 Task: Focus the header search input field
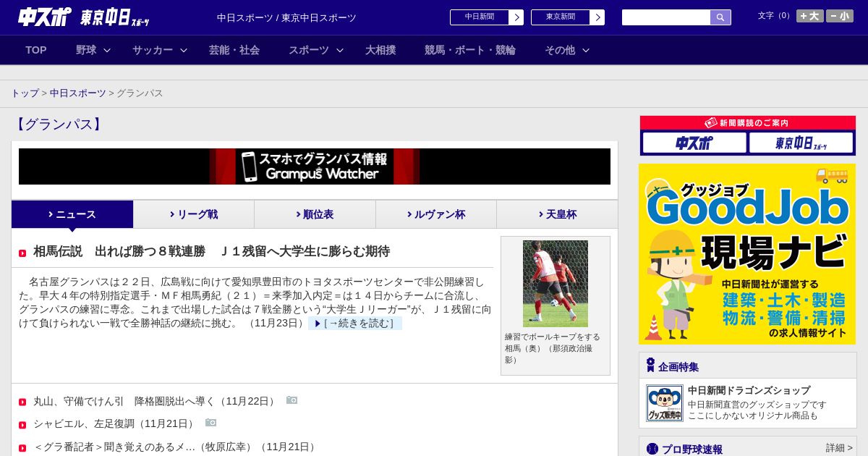click(666, 17)
